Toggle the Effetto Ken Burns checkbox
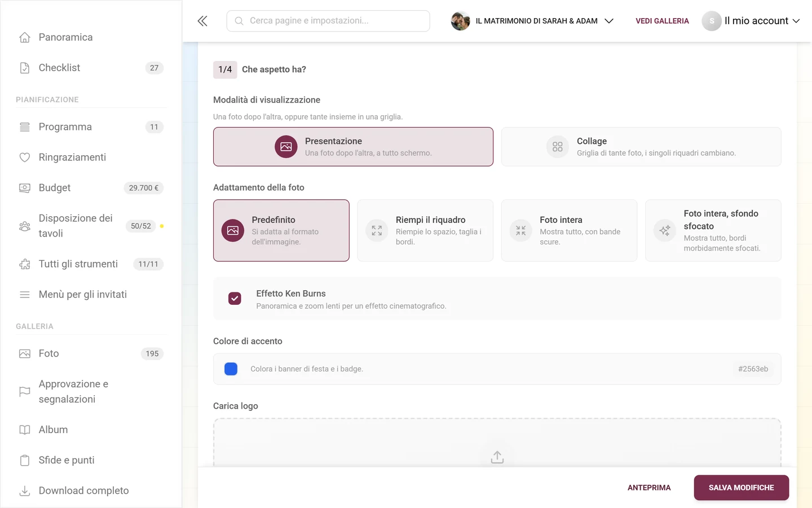The height and width of the screenshot is (508, 812). (x=235, y=299)
